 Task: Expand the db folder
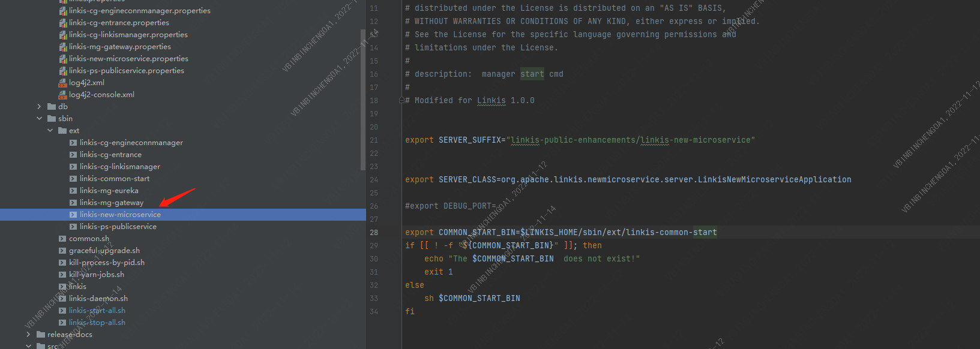pyautogui.click(x=40, y=107)
